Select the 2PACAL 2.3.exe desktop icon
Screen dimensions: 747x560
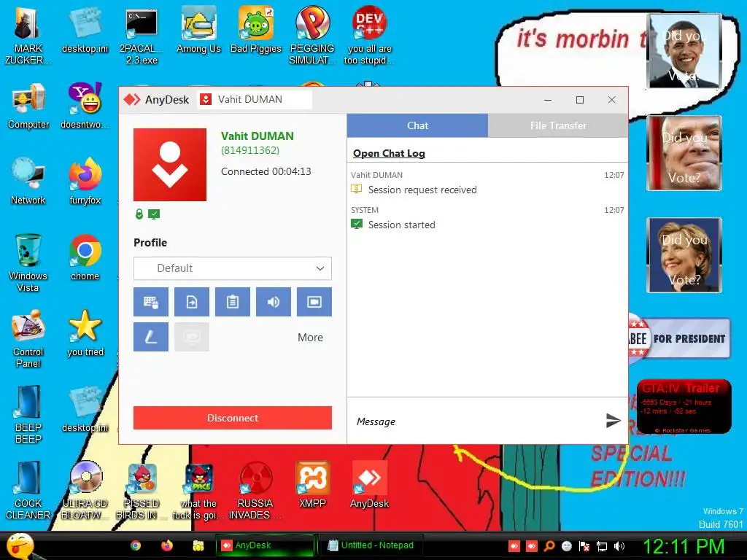[x=142, y=36]
